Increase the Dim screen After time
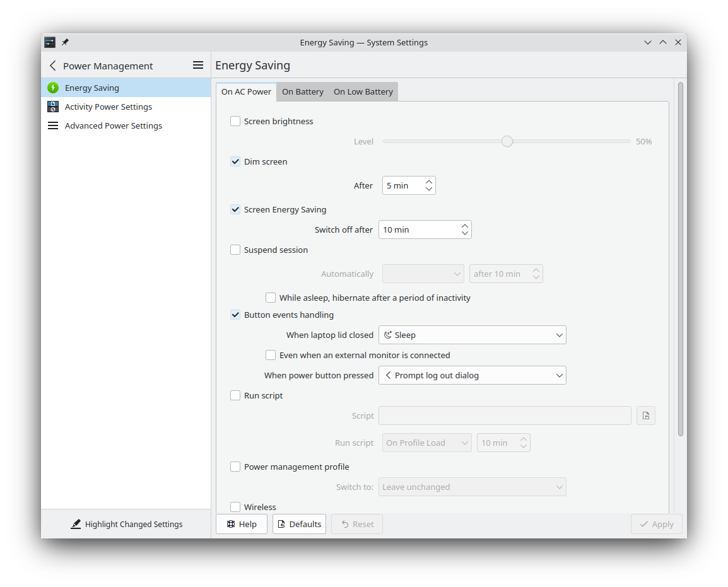The height and width of the screenshot is (587, 728). (x=429, y=182)
